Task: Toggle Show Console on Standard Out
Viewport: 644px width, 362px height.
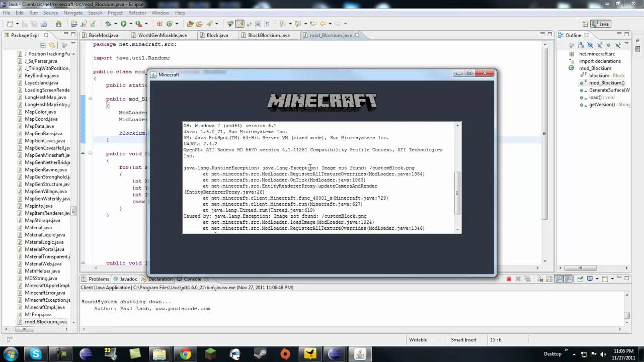Action: click(x=558, y=279)
